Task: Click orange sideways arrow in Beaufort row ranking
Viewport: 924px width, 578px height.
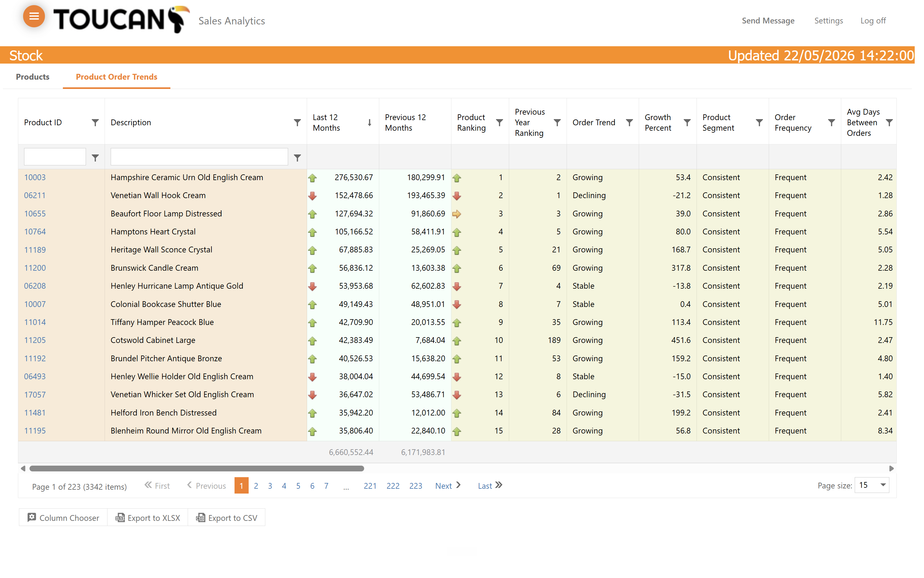Action: click(x=457, y=214)
